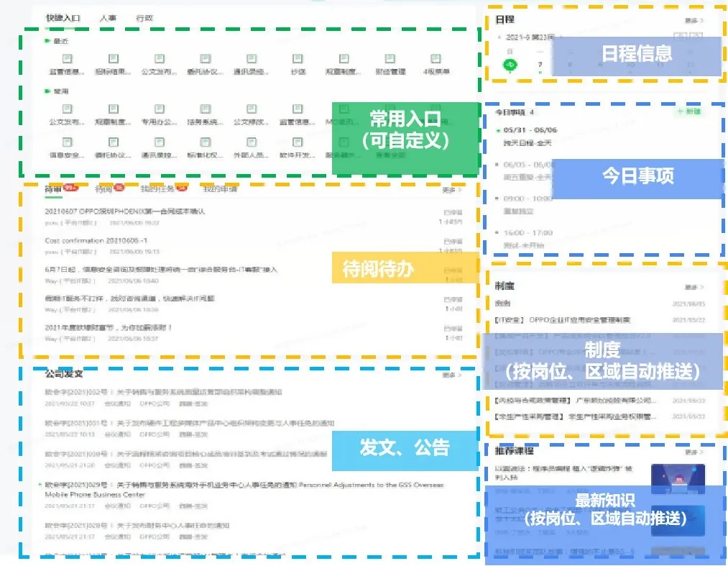
Task: Switch to the 人事 tab
Action: tap(109, 18)
